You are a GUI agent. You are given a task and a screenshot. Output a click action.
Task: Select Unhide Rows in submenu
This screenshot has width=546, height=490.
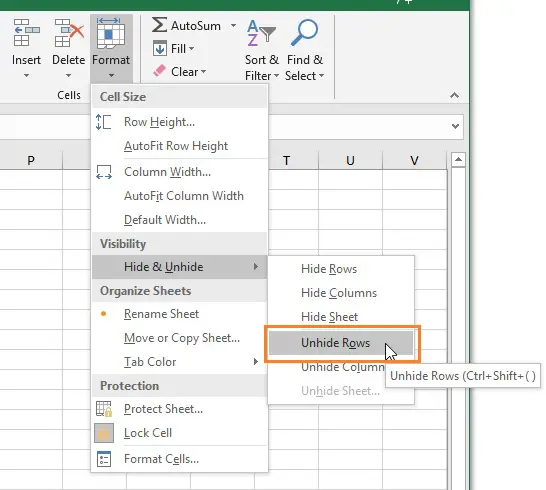pyautogui.click(x=341, y=343)
